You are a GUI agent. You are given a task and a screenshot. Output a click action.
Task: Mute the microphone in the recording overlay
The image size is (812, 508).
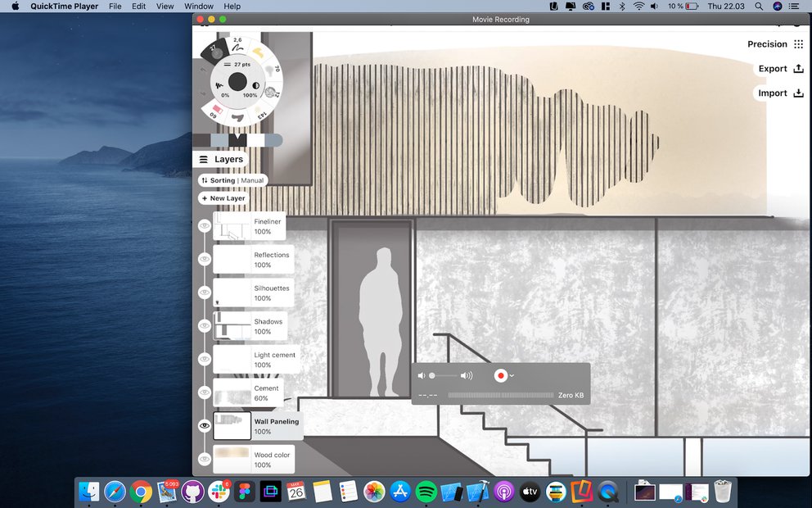tap(421, 375)
